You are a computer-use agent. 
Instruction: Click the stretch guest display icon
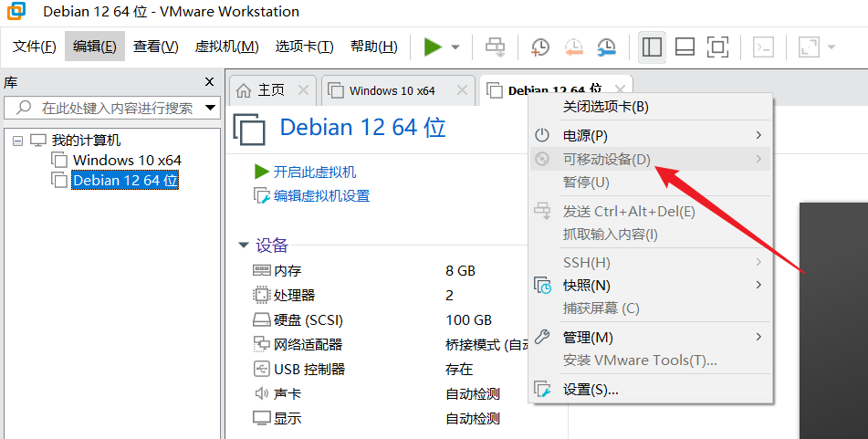tap(809, 47)
